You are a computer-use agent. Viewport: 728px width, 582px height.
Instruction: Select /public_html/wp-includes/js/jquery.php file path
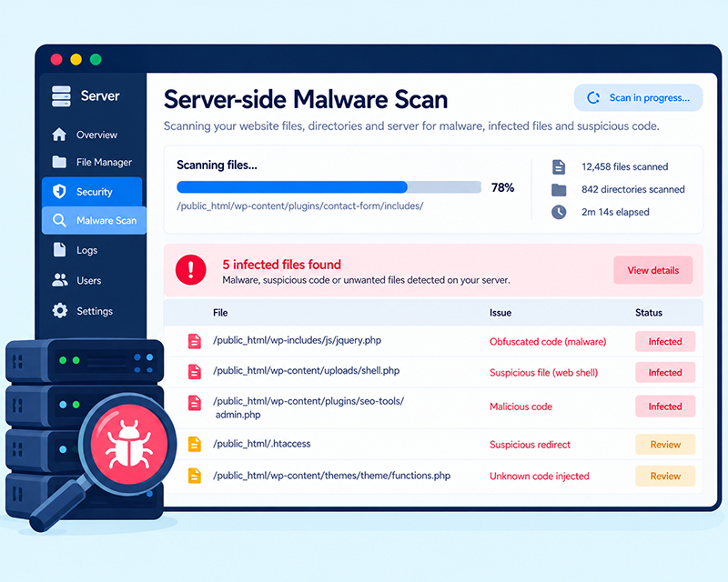(297, 340)
